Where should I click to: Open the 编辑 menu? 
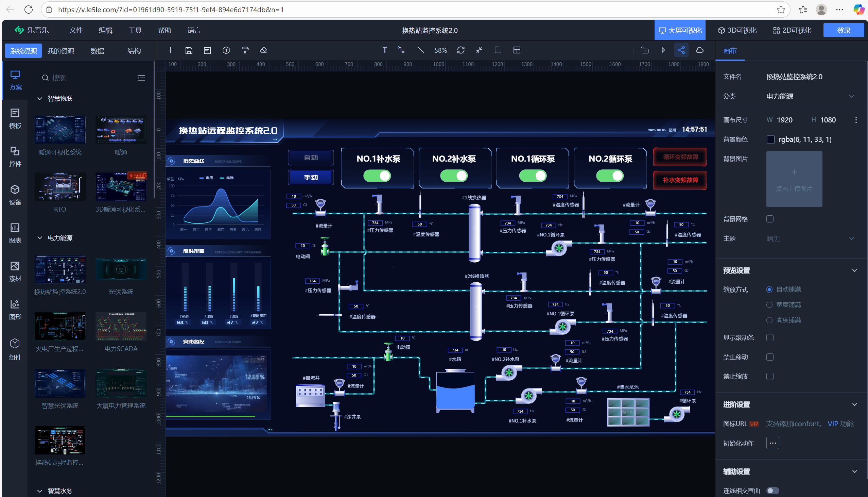(105, 30)
